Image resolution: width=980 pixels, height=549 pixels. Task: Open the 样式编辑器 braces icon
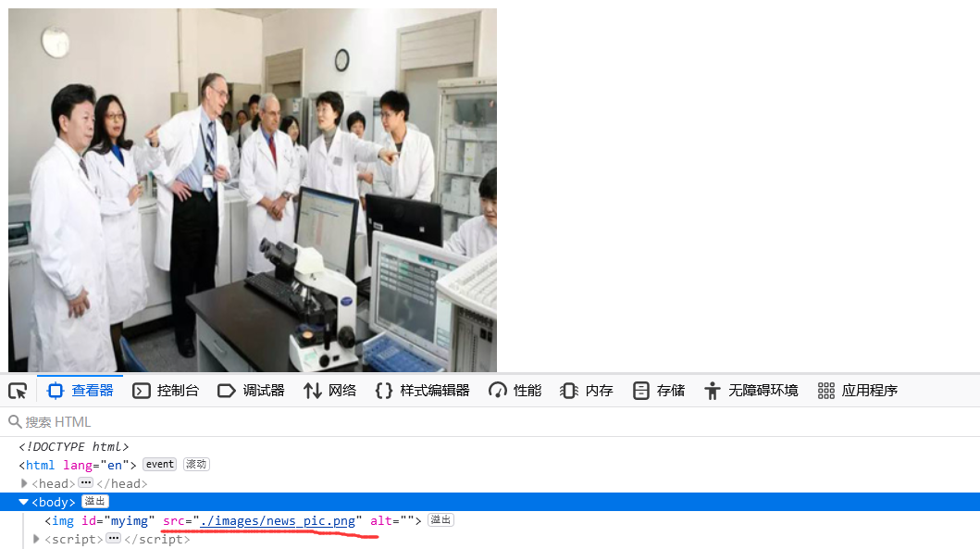coord(384,391)
